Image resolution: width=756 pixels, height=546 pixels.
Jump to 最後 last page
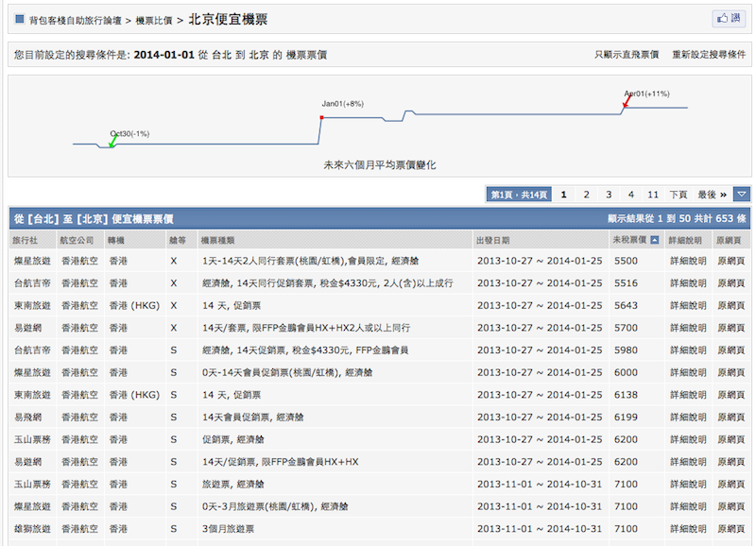713,195
